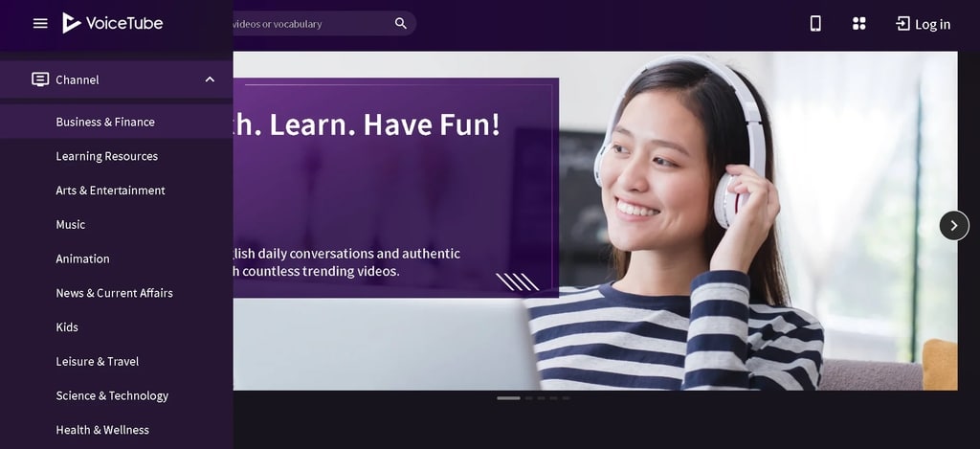Open Science & Technology channel
The width and height of the screenshot is (980, 449).
116,395
